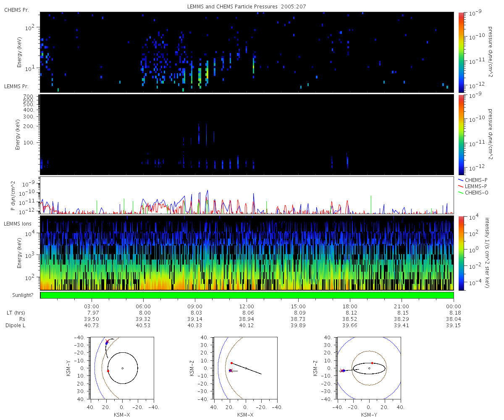Click the pressure line plot panel
Viewport: 504px width, 420px height.
247,196
